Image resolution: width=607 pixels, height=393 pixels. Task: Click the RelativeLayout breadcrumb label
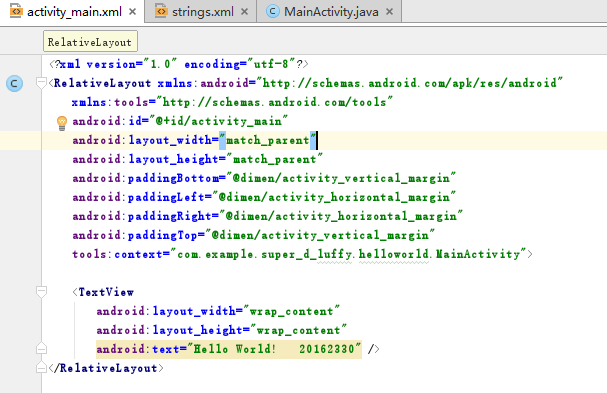click(90, 42)
